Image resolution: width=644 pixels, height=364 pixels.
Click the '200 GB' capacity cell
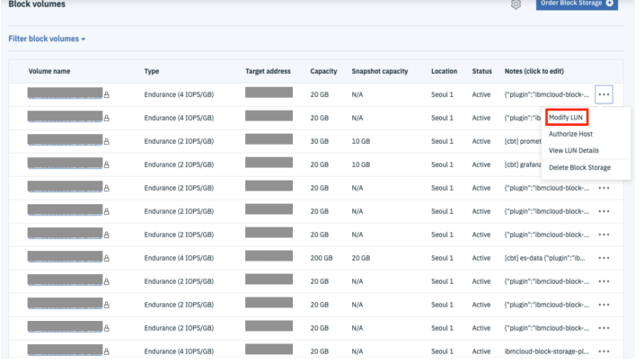click(322, 258)
